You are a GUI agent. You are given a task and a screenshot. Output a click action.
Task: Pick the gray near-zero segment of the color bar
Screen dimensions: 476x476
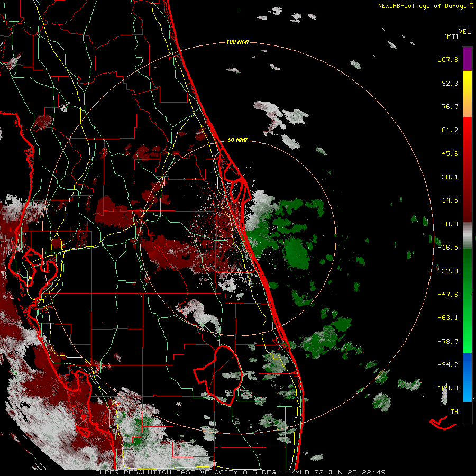[x=467, y=235]
